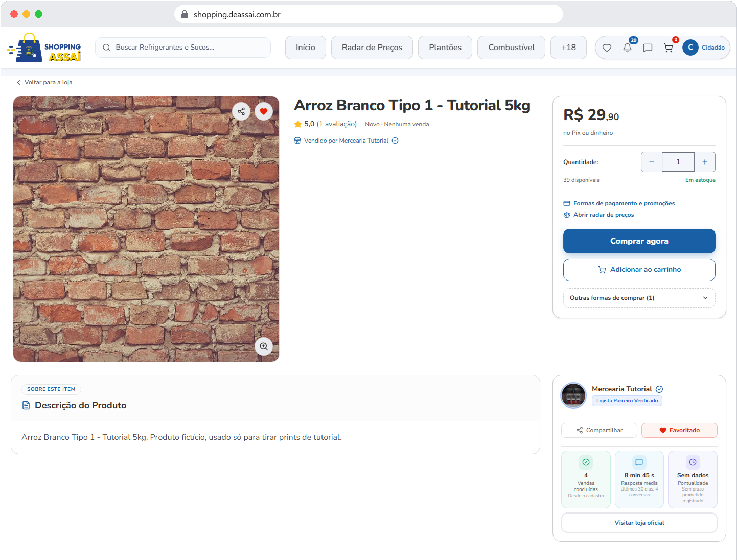The height and width of the screenshot is (560, 737).
Task: Expand the +18 more categories menu
Action: click(x=568, y=48)
